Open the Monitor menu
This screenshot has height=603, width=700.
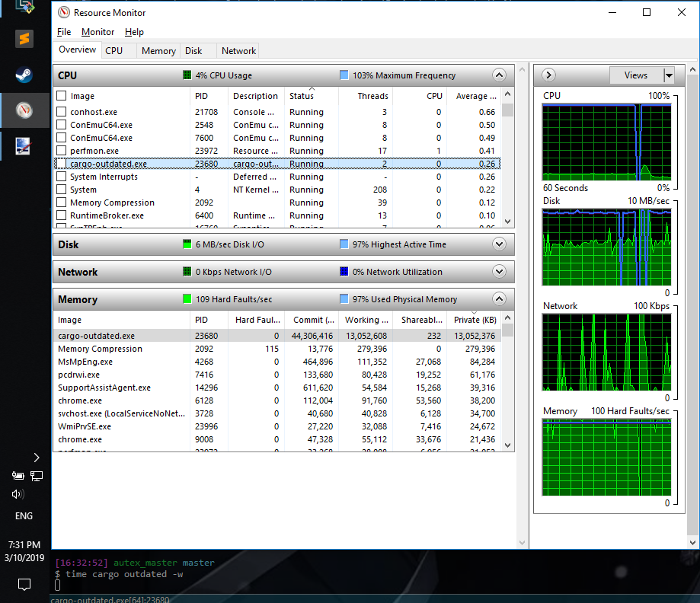[97, 32]
